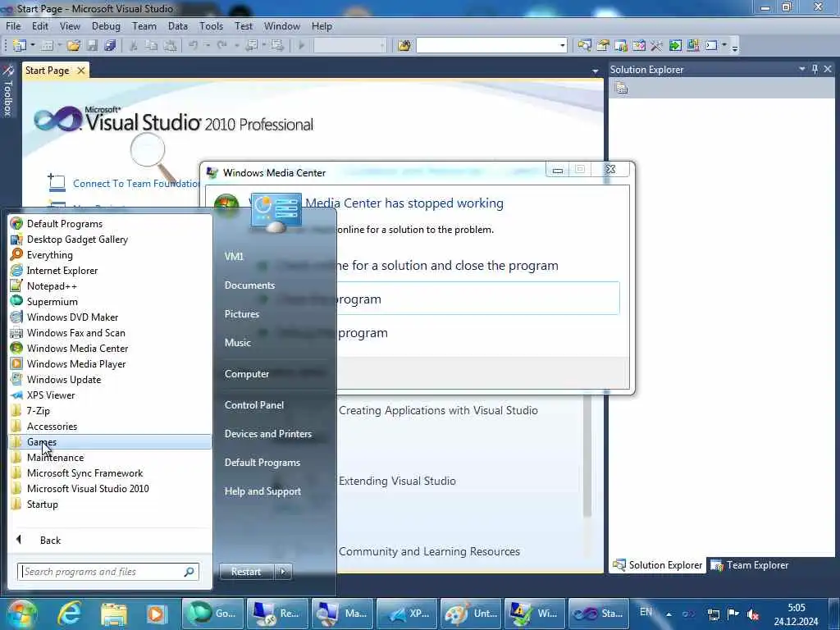Expand the Maintenance folder

(110, 457)
